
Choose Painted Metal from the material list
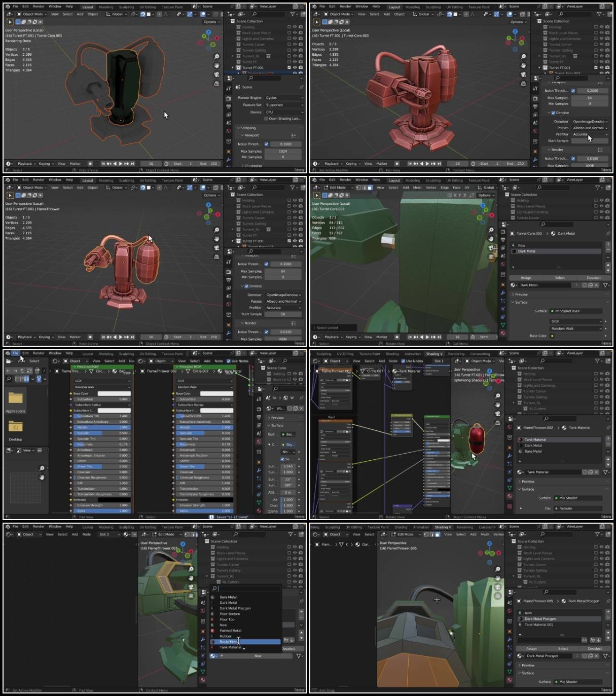click(245, 631)
